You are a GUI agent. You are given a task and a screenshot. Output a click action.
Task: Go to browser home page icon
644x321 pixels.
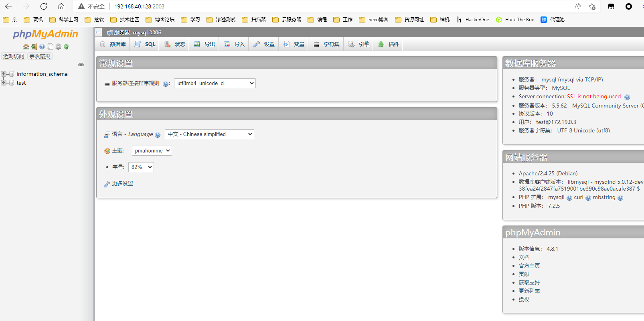(61, 6)
